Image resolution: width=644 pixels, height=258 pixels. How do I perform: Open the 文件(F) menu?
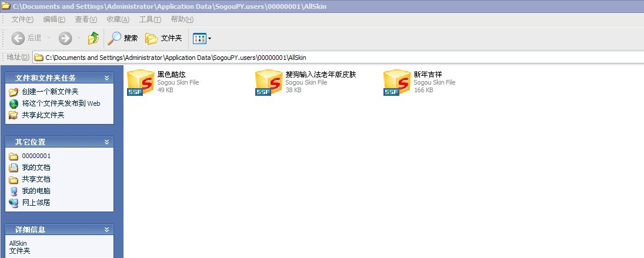click(22, 19)
